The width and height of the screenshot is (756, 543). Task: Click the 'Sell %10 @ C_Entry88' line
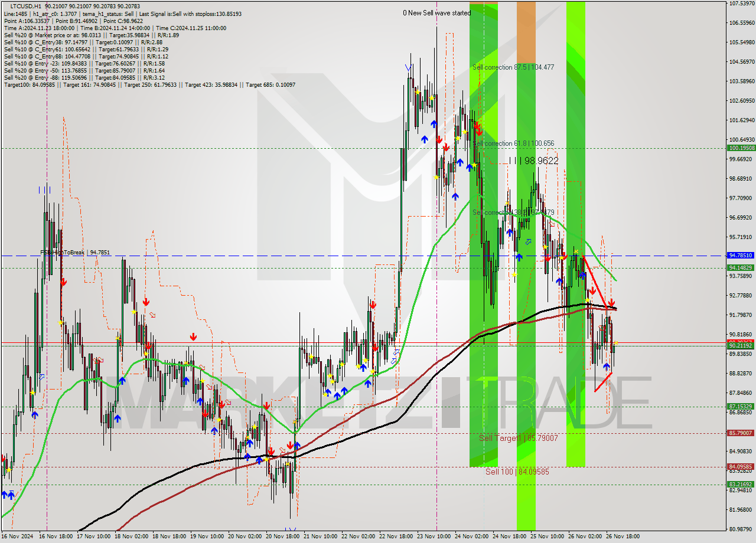[x=86, y=56]
